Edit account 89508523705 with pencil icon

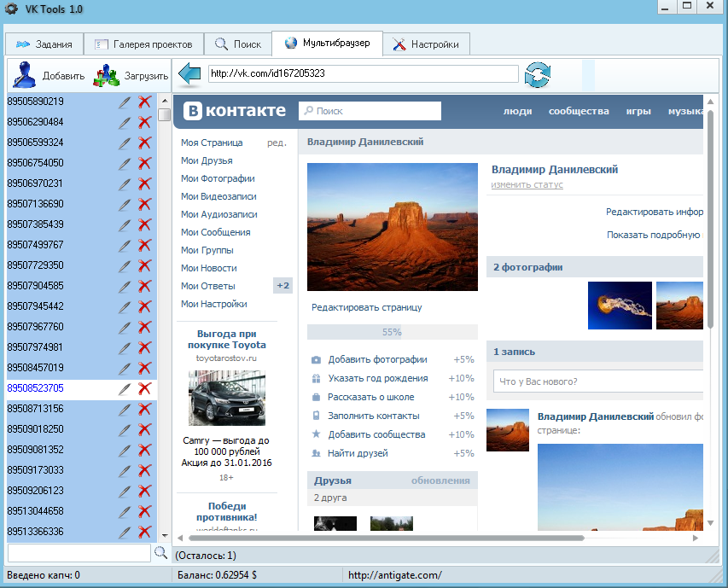coord(125,388)
